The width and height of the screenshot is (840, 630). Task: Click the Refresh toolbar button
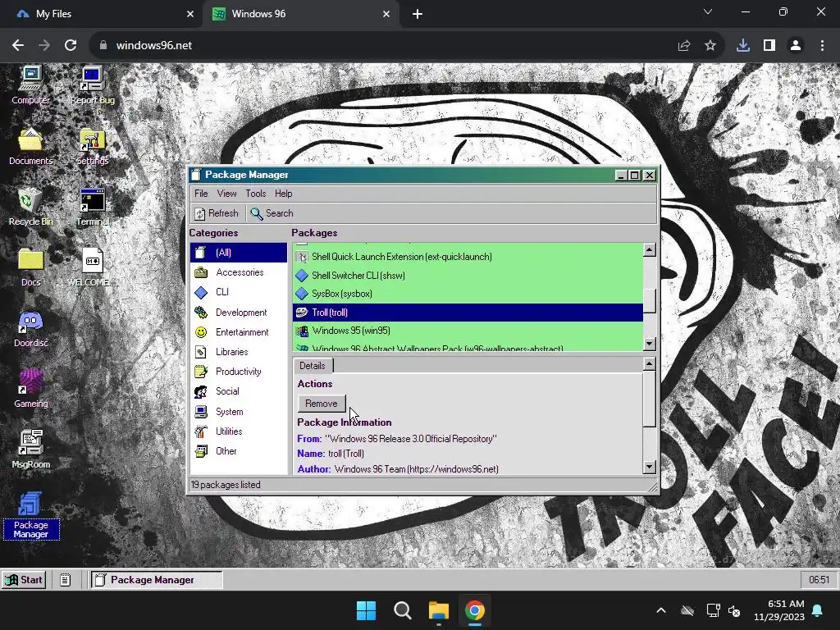[x=217, y=213]
